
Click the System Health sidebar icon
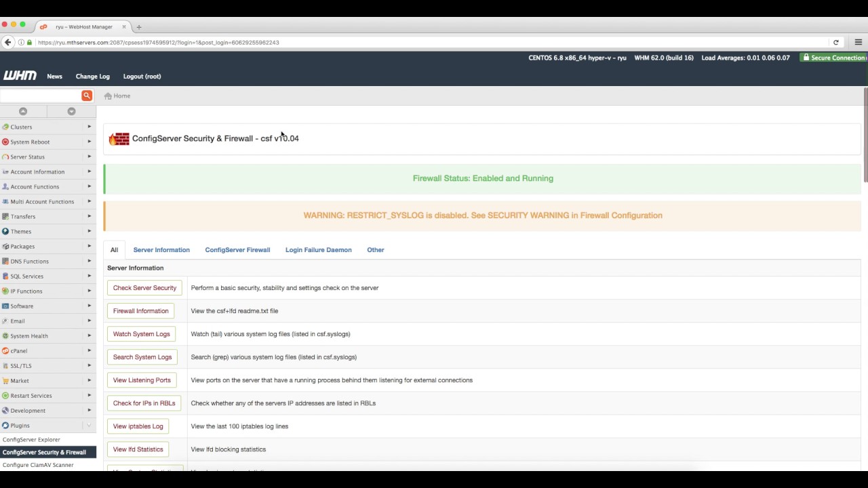(5, 335)
